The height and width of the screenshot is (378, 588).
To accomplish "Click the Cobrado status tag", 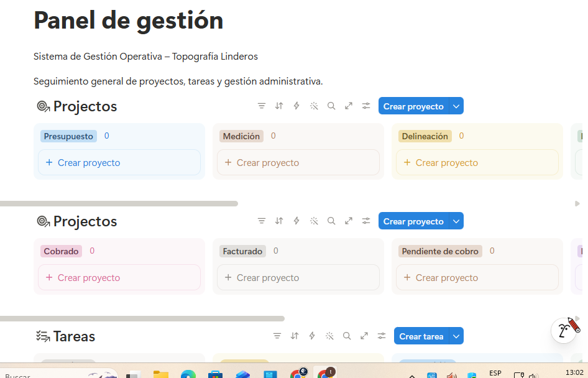I will [61, 251].
